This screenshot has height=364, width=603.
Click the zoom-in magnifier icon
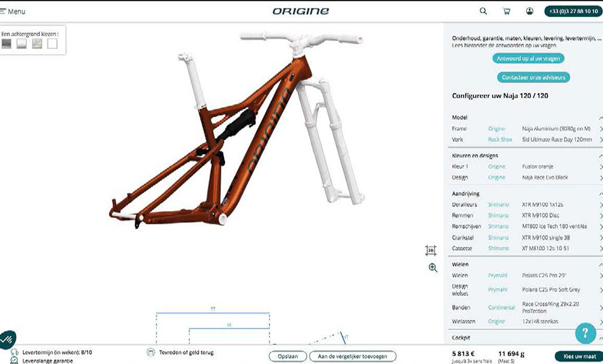(x=432, y=268)
